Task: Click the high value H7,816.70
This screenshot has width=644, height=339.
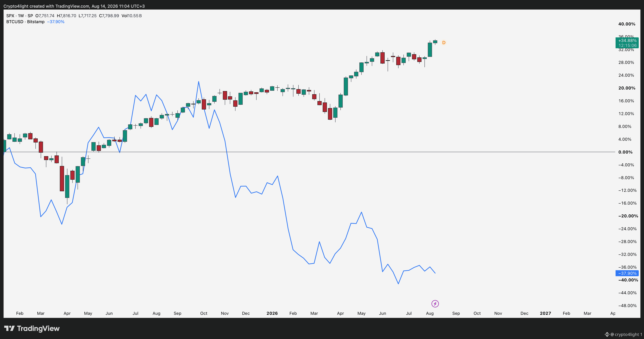Action: (x=67, y=16)
